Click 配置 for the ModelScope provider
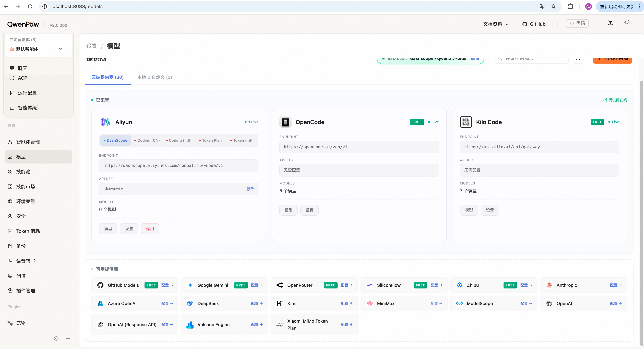The width and height of the screenshot is (644, 349). (526, 304)
